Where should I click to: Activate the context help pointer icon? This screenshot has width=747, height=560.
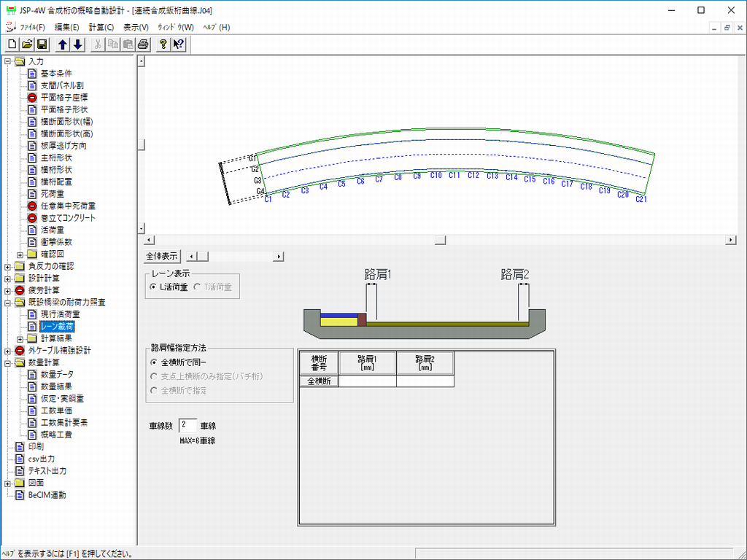tap(178, 44)
